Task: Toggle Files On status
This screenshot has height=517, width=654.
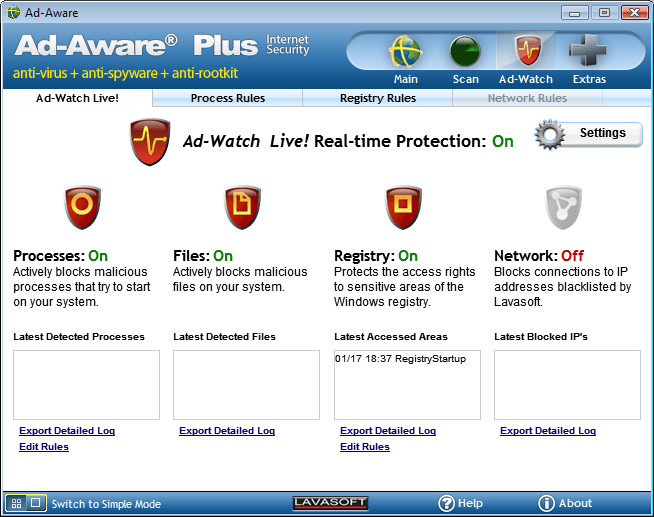Action: tap(223, 256)
